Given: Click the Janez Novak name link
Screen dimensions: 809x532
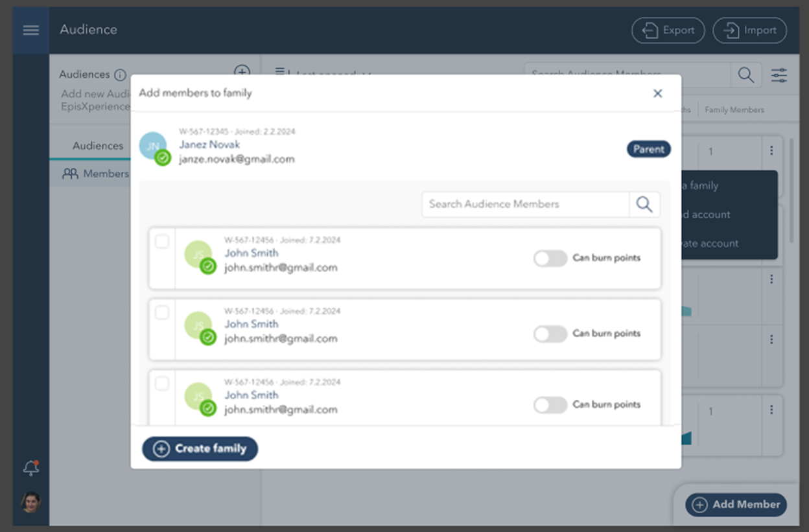Looking at the screenshot, I should click(209, 145).
